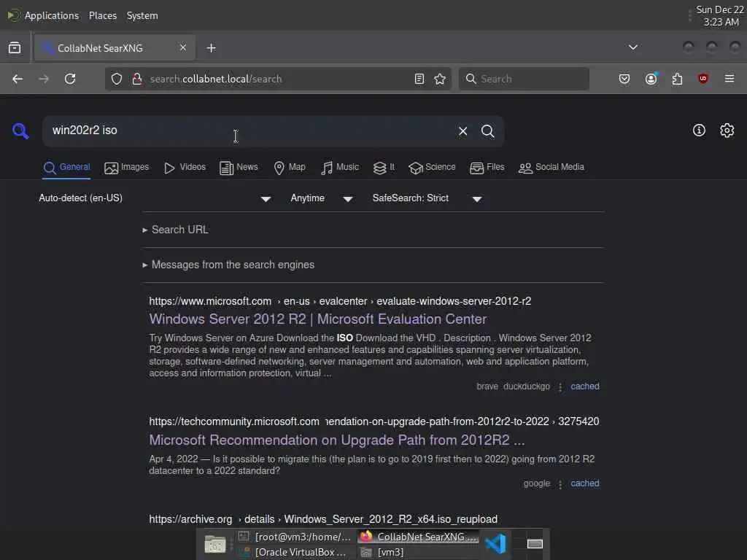Screen dimensions: 747x560
Task: Switch to Images search category
Action: (x=127, y=168)
